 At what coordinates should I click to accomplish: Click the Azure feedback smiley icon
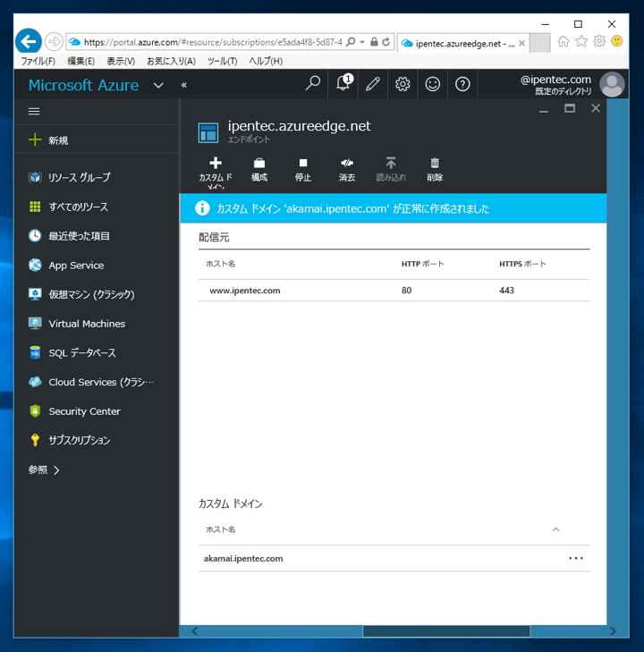pyautogui.click(x=432, y=84)
